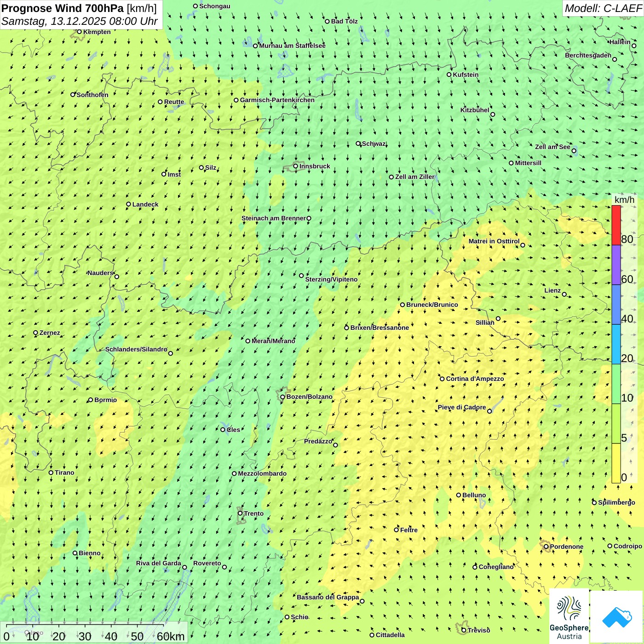Click the Schlanders/Silandro label
The width and height of the screenshot is (644, 644).
(136, 349)
